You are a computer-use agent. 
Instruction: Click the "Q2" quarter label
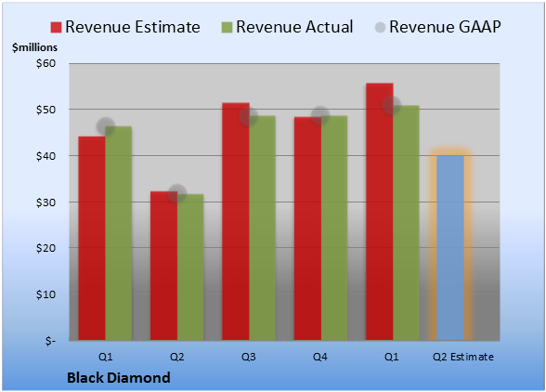click(176, 357)
